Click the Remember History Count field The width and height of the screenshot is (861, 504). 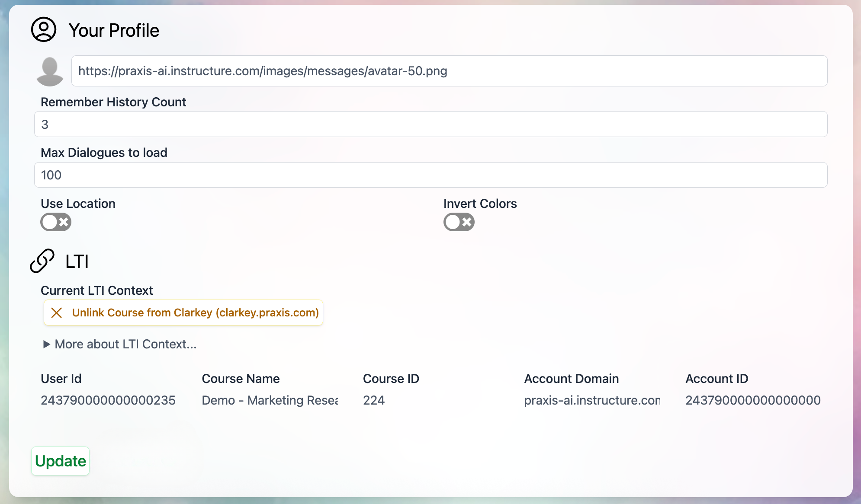tap(430, 124)
